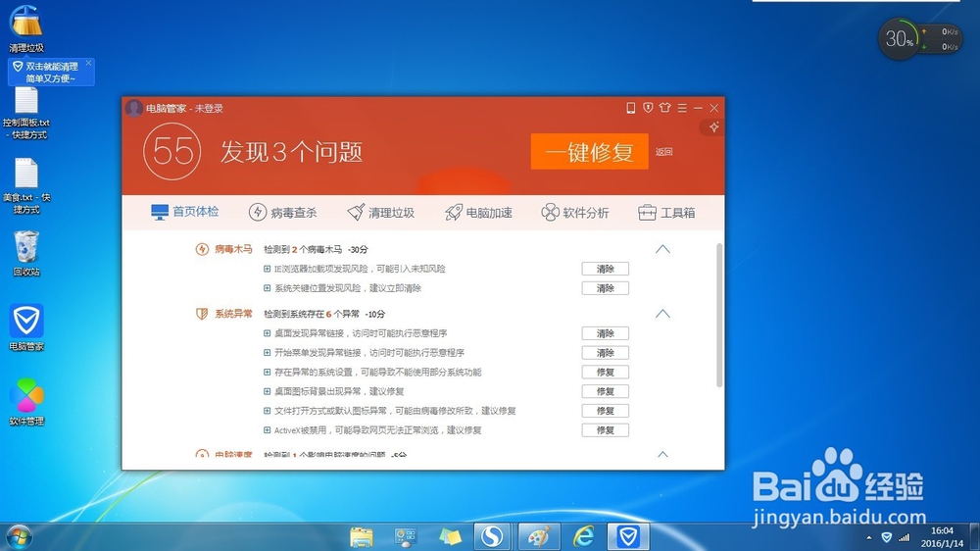
Task: Click 清除 for IE浏览器加载项 risk
Action: tap(605, 269)
